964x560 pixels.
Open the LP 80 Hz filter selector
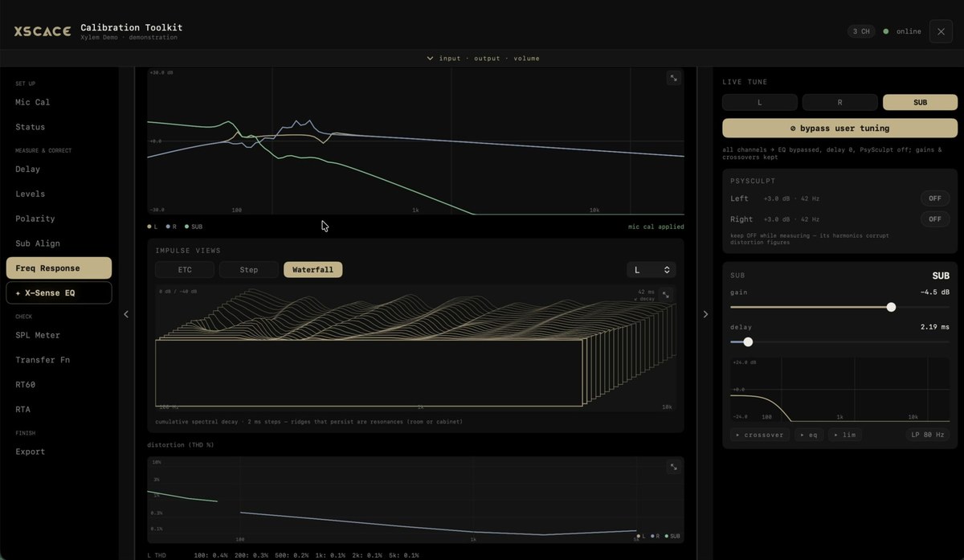(928, 435)
